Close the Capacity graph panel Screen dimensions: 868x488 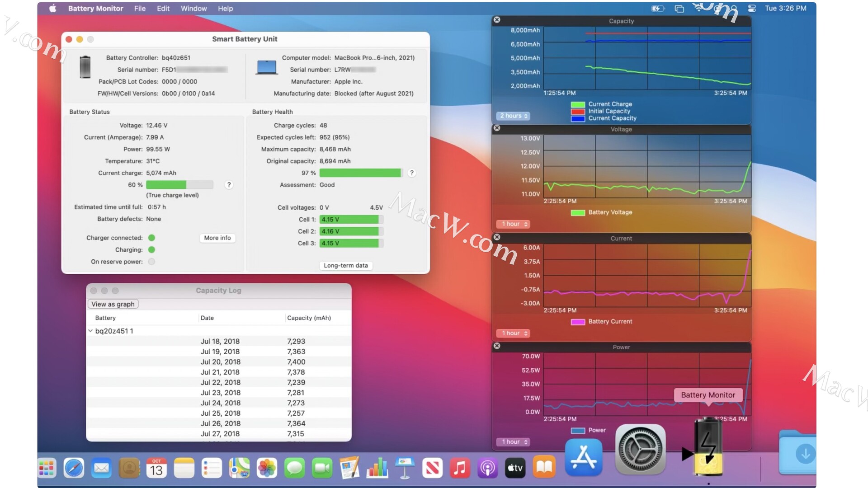tap(497, 20)
